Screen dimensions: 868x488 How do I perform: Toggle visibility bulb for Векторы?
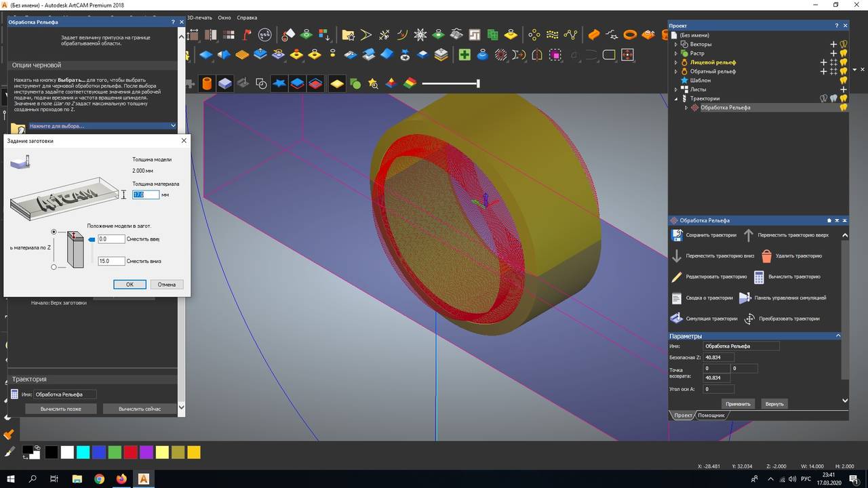[x=844, y=44]
